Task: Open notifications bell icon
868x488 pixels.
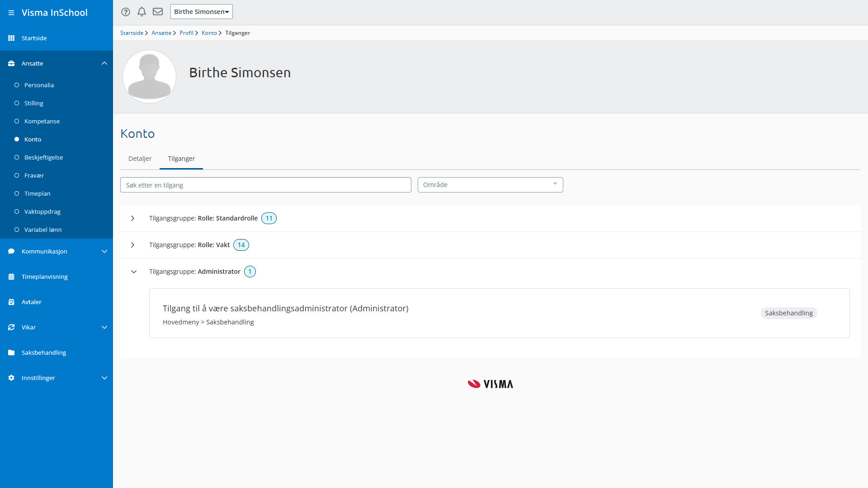Action: click(x=142, y=12)
